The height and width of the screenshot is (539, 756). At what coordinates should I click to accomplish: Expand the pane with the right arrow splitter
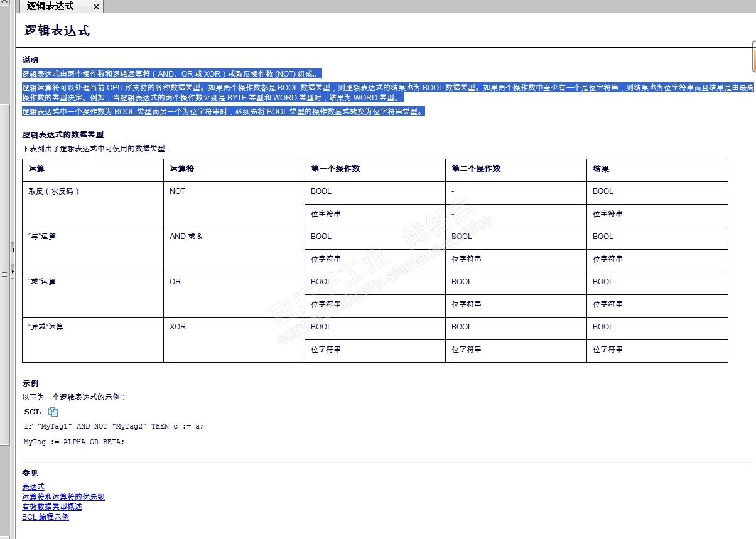(13, 271)
